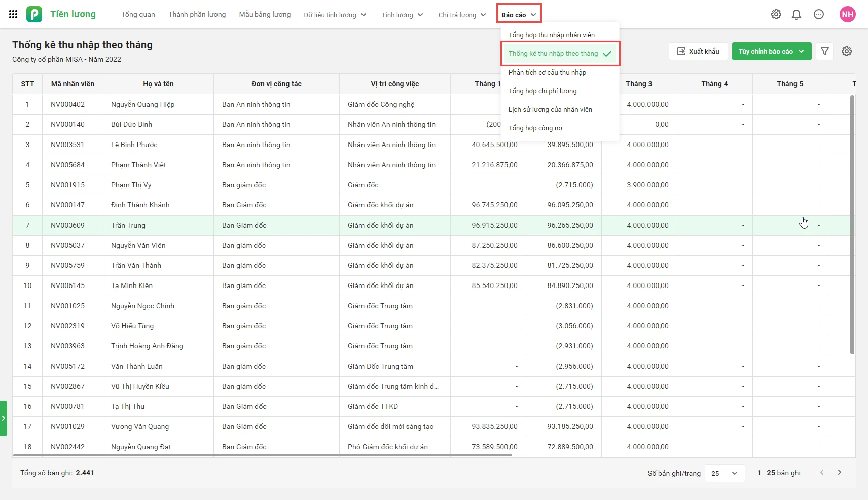Image resolution: width=868 pixels, height=500 pixels.
Task: Click the name Tạ Minh Kiên
Action: click(131, 285)
